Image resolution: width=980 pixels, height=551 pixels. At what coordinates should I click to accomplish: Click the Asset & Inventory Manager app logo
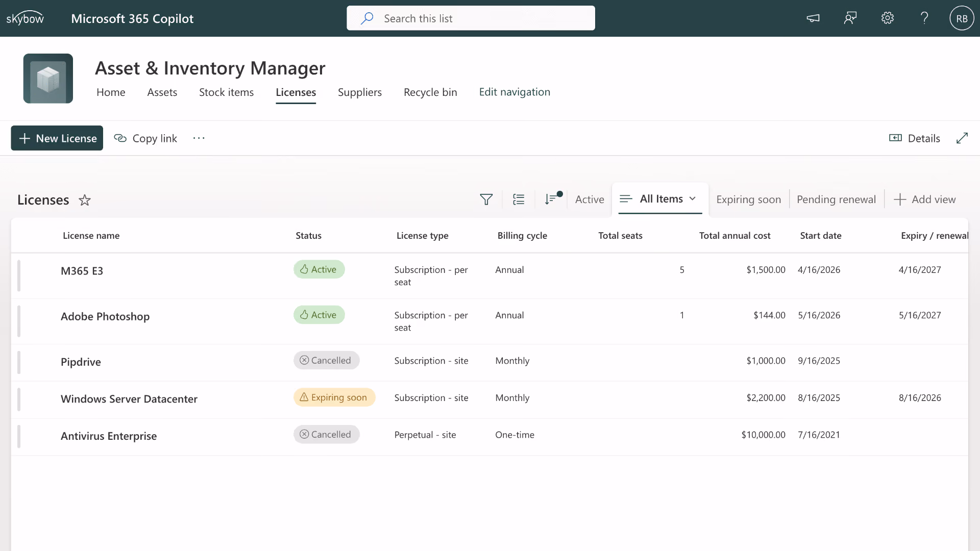pyautogui.click(x=48, y=79)
